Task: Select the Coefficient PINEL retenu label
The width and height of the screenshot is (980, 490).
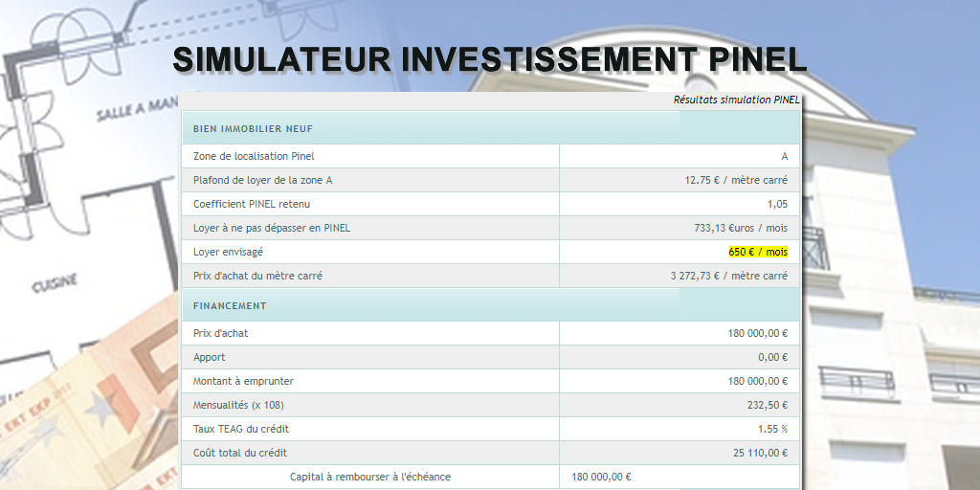Action: [252, 204]
